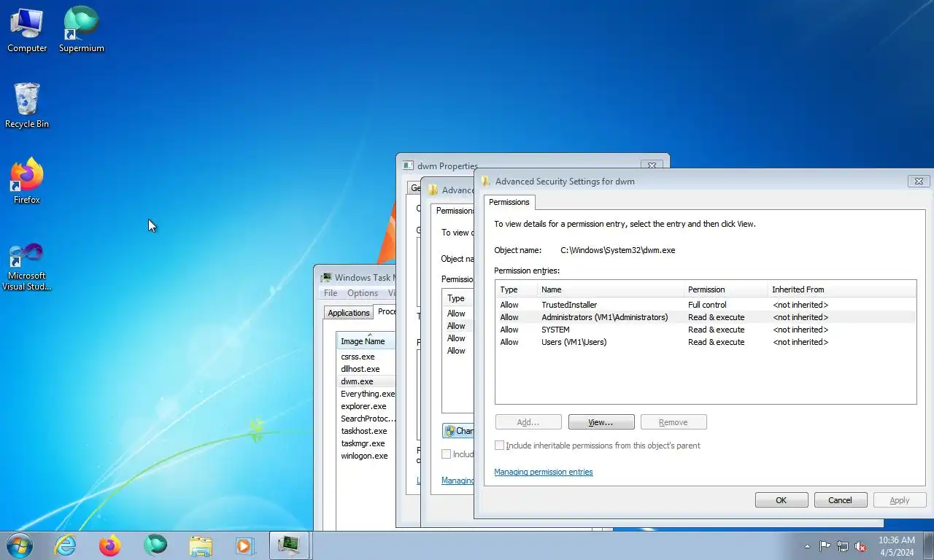Open the File menu in Task Manager
The height and width of the screenshot is (560, 934).
[331, 293]
